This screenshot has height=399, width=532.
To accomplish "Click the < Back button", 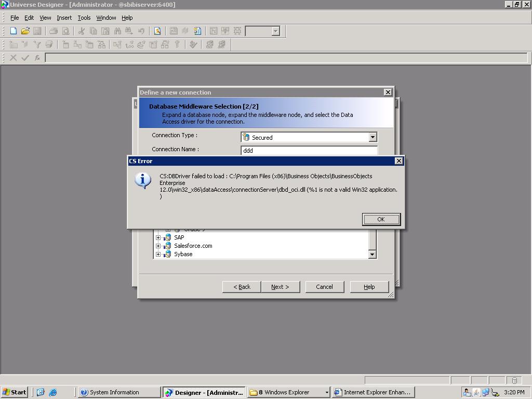I will click(x=242, y=287).
